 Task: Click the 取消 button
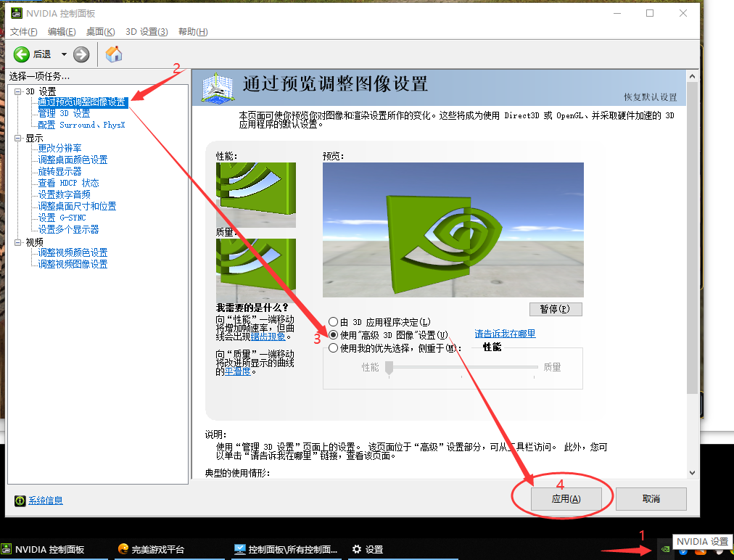651,498
